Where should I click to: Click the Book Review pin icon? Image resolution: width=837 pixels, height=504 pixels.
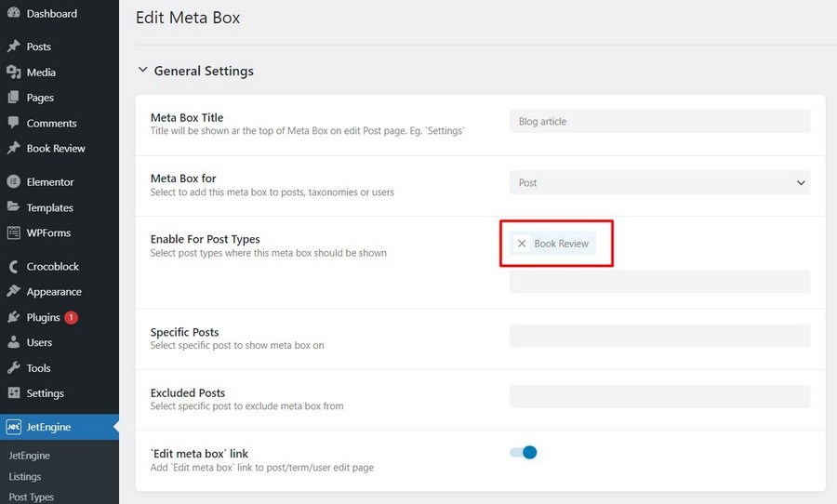click(13, 148)
